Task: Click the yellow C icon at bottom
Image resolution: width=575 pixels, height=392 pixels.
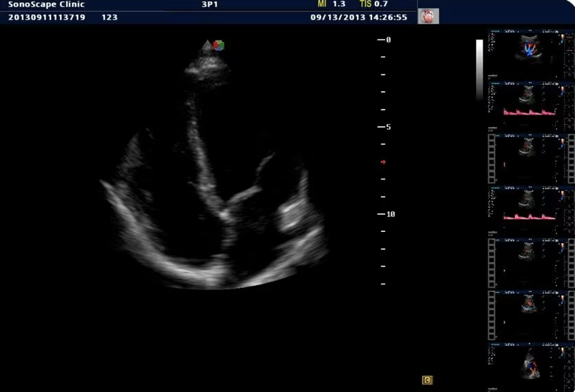Action: 427,380
